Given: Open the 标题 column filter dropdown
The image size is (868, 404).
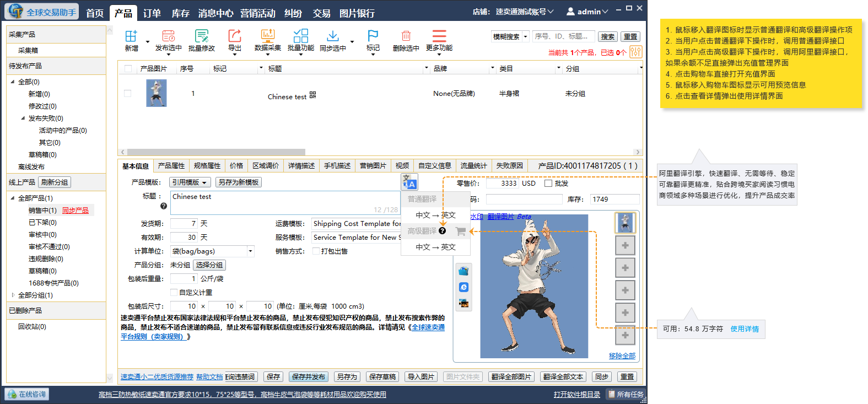Looking at the screenshot, I should (427, 68).
